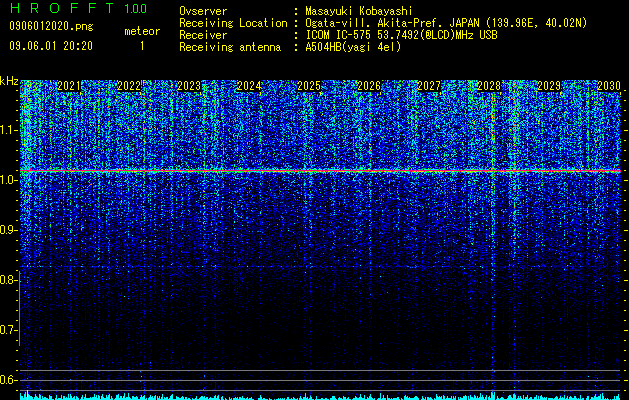Click the 2030 time marker
The height and width of the screenshot is (400, 629).
[609, 86]
